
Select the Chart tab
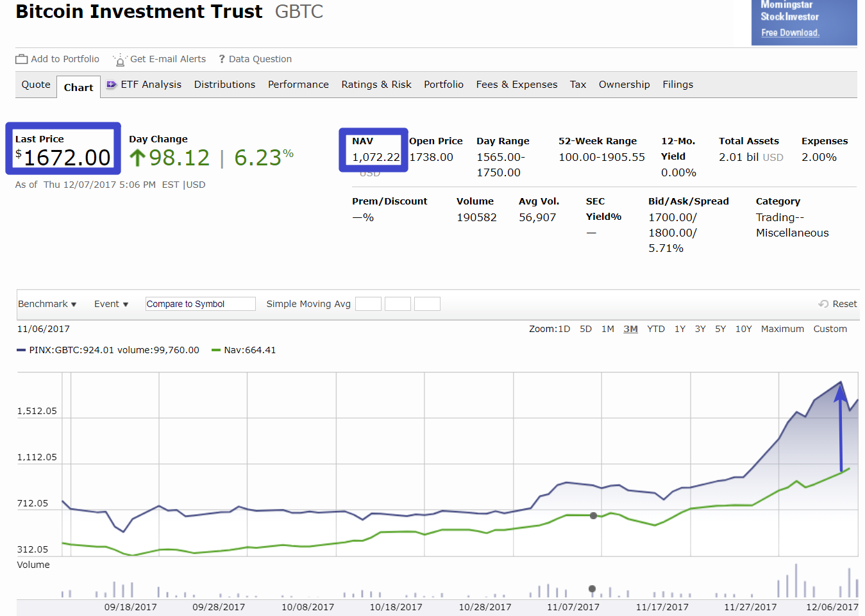click(x=78, y=87)
